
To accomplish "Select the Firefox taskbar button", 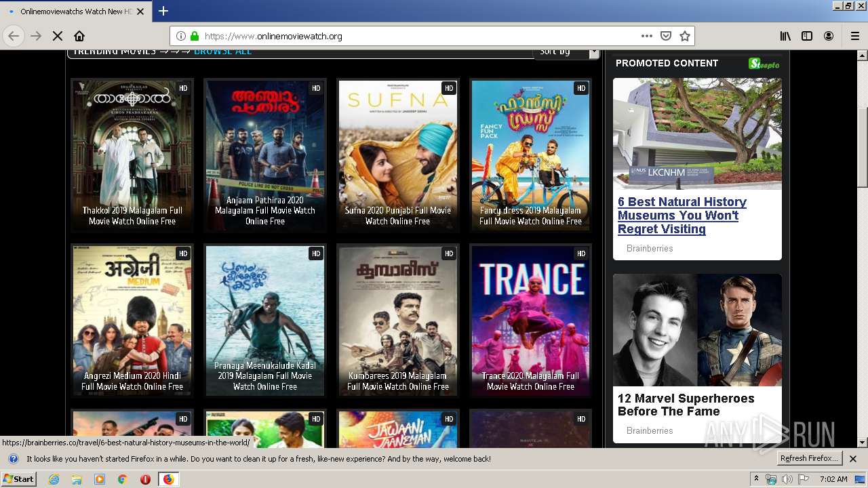I will point(168,479).
